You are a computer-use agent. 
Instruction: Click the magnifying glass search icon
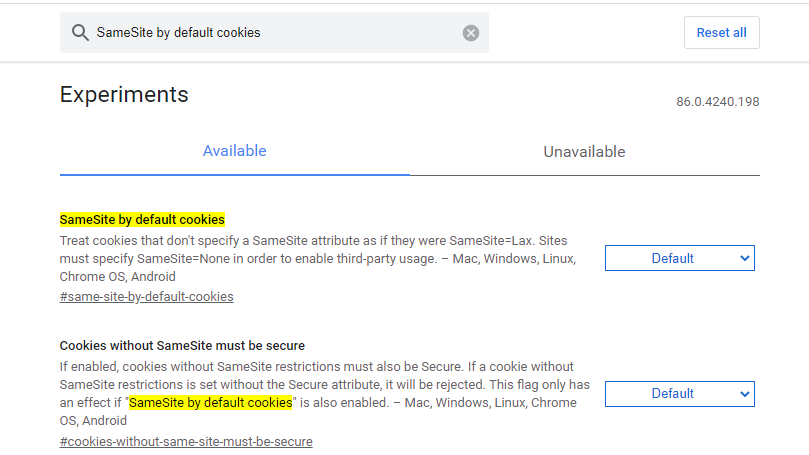(80, 33)
